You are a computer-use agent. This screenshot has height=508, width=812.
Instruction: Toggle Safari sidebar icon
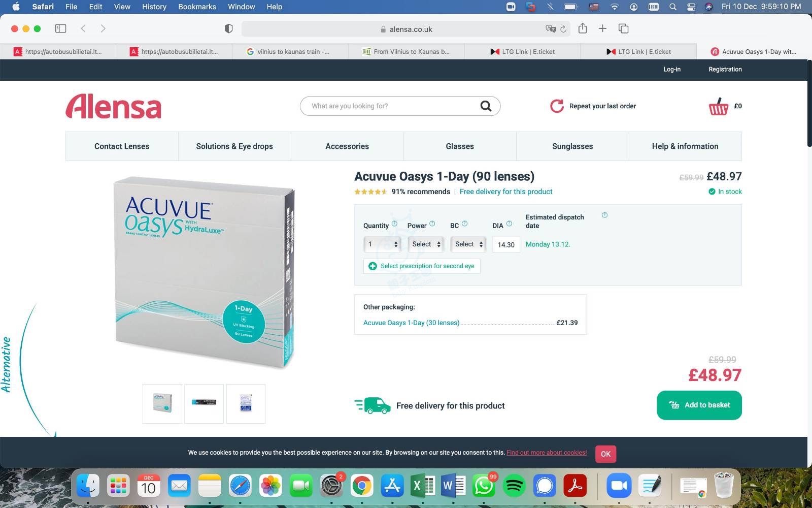click(60, 28)
